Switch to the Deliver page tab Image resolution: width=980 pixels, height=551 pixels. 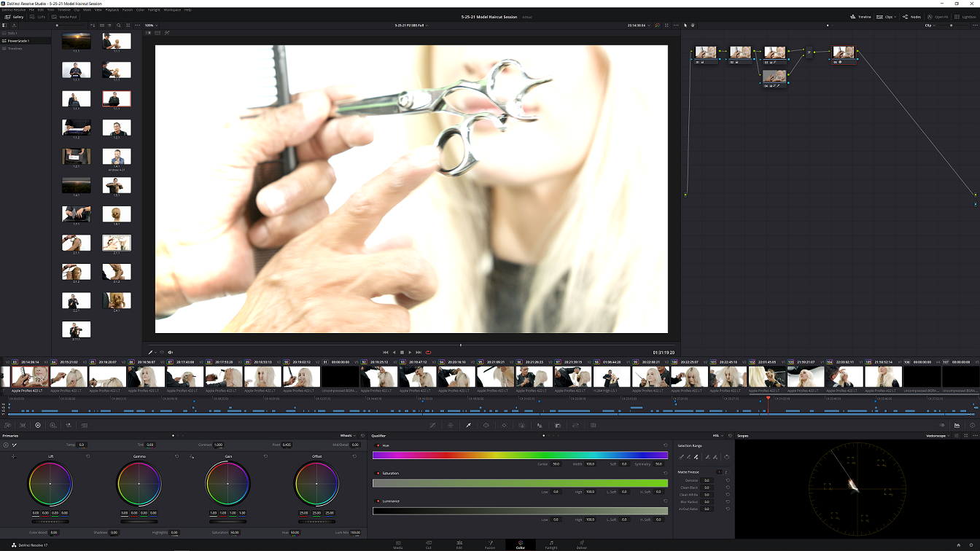tap(581, 544)
